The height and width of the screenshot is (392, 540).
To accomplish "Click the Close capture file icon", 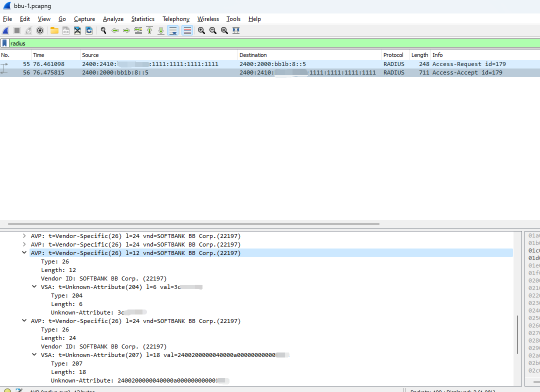I will tap(77, 30).
